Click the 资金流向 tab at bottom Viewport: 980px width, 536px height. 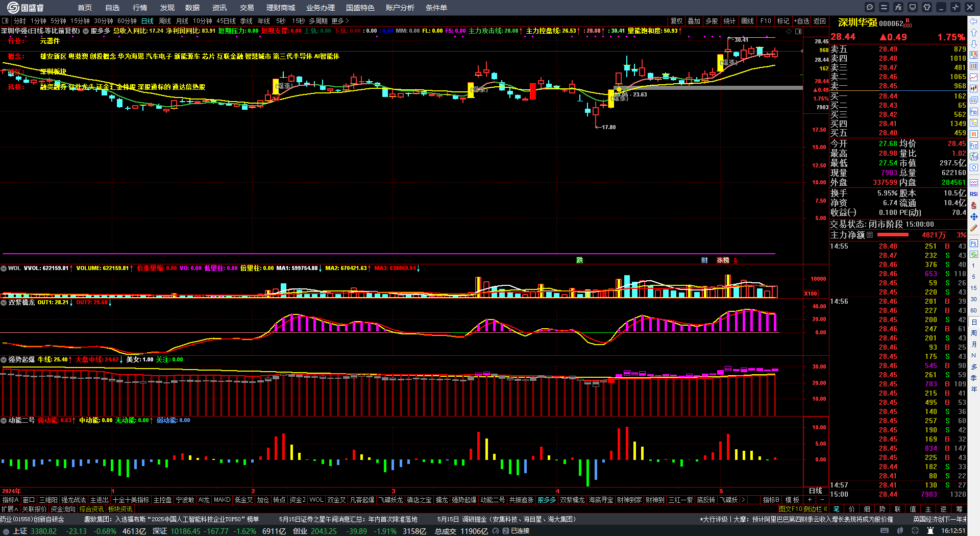pos(63,509)
